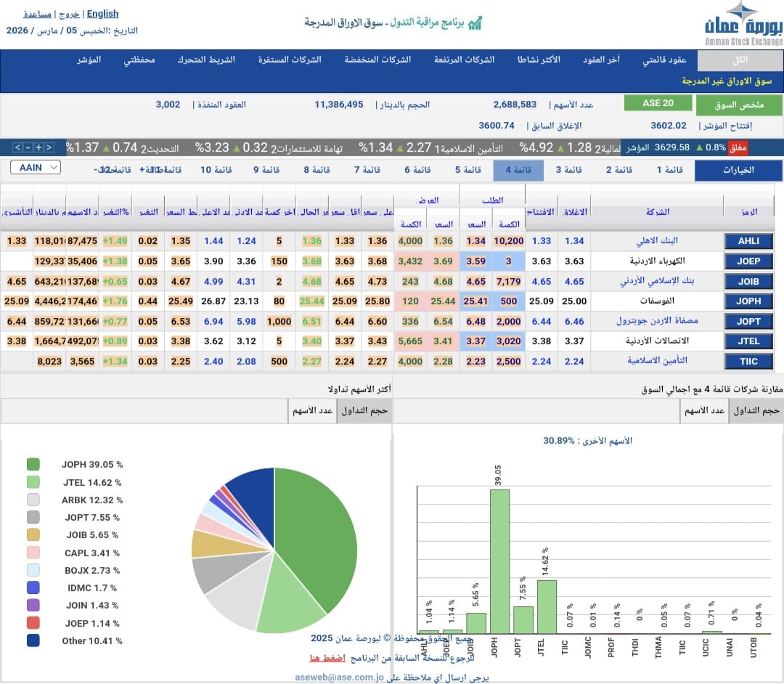
Task: Advance the index ticker with the right arrow
Action: [48, 147]
